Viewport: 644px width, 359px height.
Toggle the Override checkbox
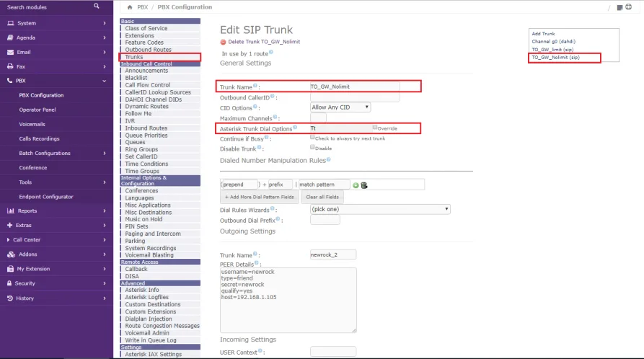(375, 128)
